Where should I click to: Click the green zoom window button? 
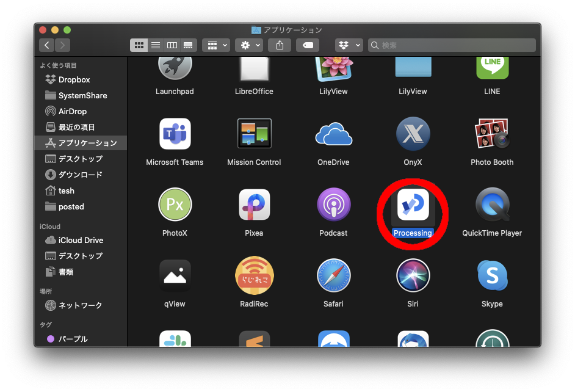click(67, 30)
